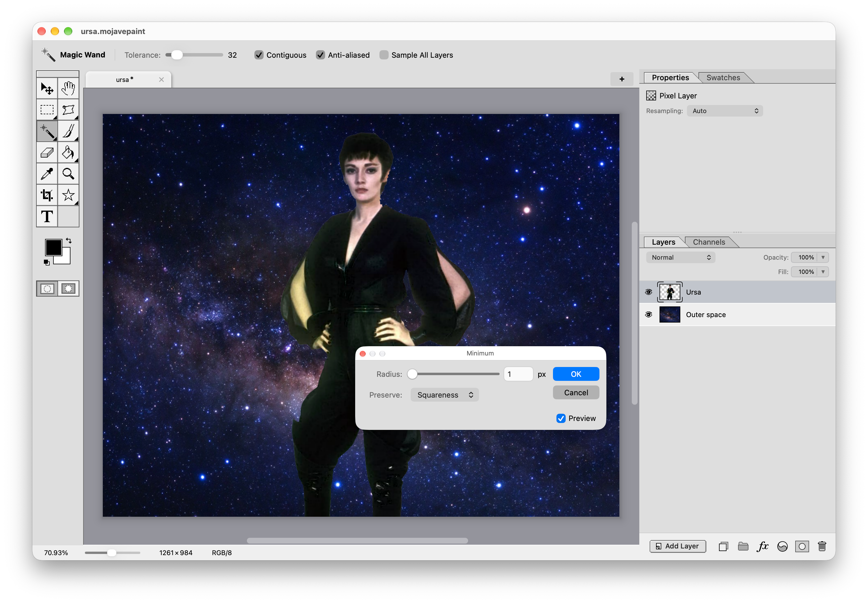Open the Resampling Auto dropdown
The image size is (868, 603).
pos(725,111)
